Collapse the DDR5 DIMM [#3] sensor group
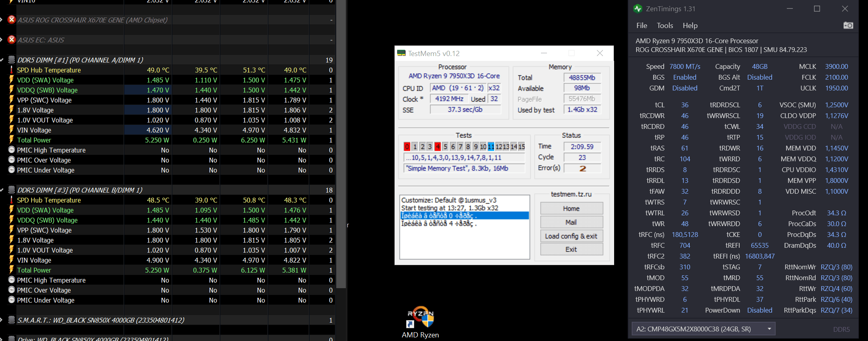 2,190
